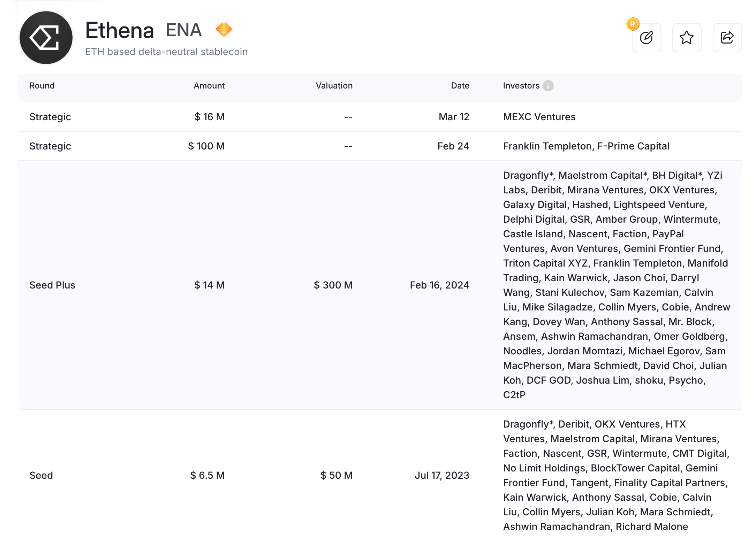
Task: Open PayPal Ventures in Seed Plus investors
Action: pyautogui.click(x=667, y=234)
